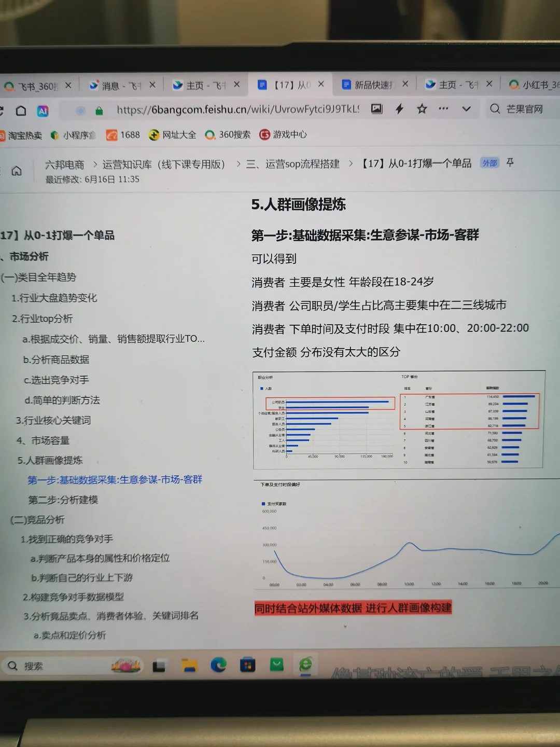Select outline item (一)类目全年趋势
This screenshot has height=747, width=560.
[39, 277]
